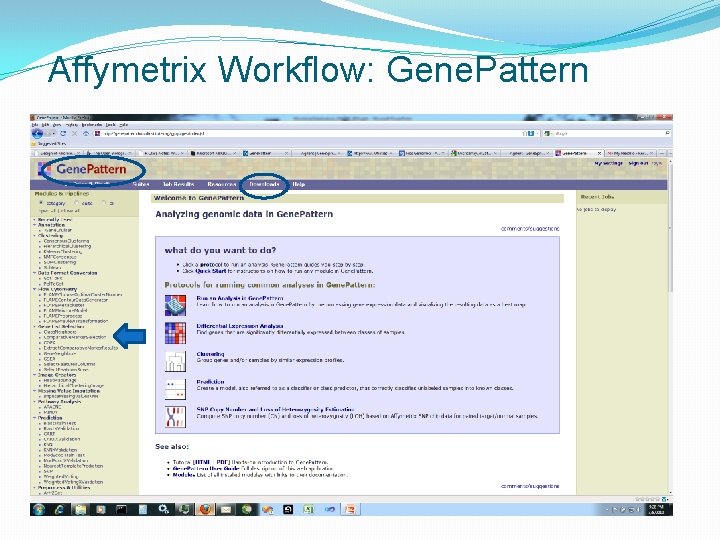Collapse the Clustering category in the sidebar
Screen dimensions: 720x540
pyautogui.click(x=35, y=236)
